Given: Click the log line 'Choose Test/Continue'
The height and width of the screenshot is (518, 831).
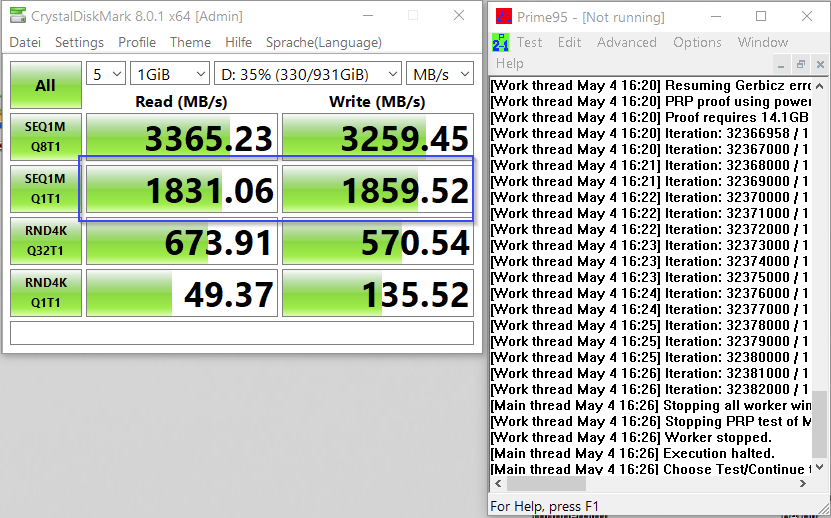Looking at the screenshot, I should click(650, 469).
